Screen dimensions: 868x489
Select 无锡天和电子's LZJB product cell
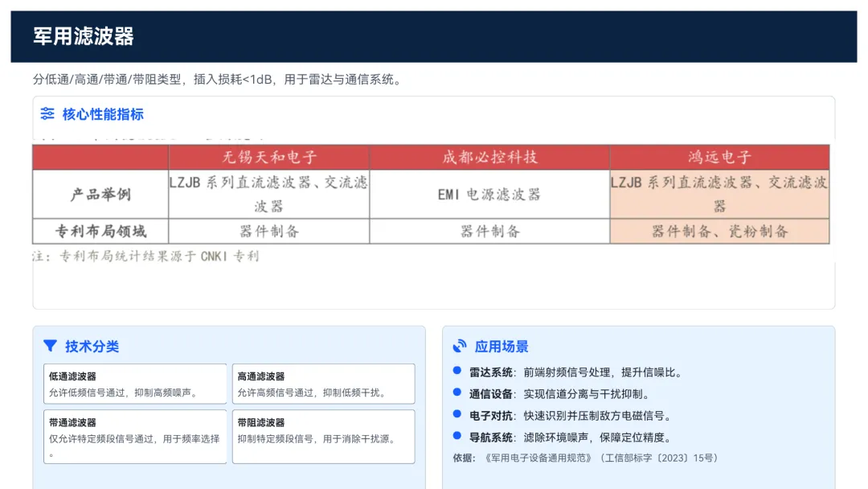(269, 195)
